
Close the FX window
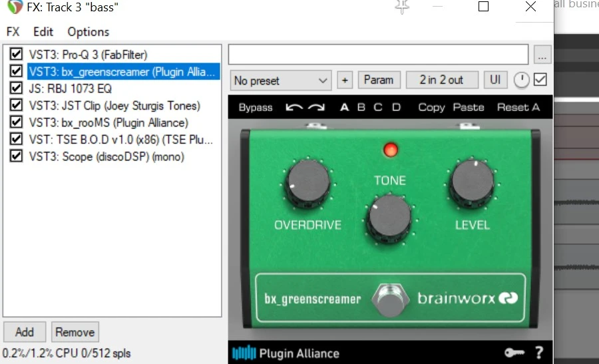(x=530, y=7)
